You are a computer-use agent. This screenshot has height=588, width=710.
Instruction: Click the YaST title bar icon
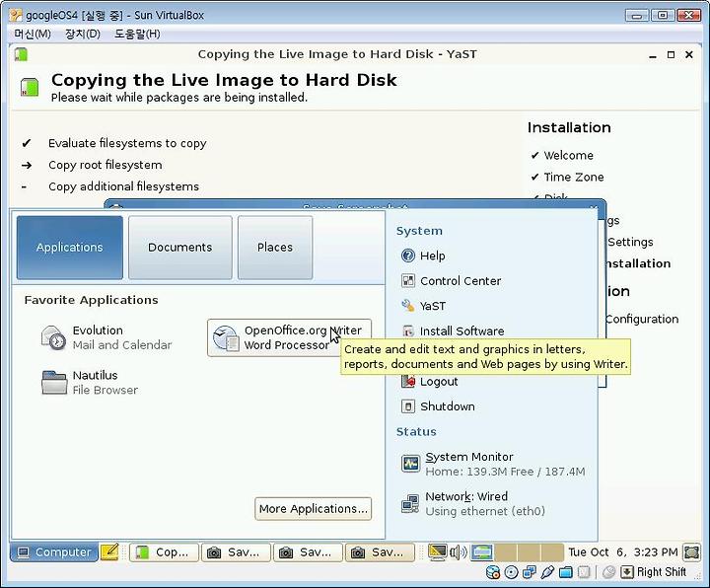coord(21,54)
